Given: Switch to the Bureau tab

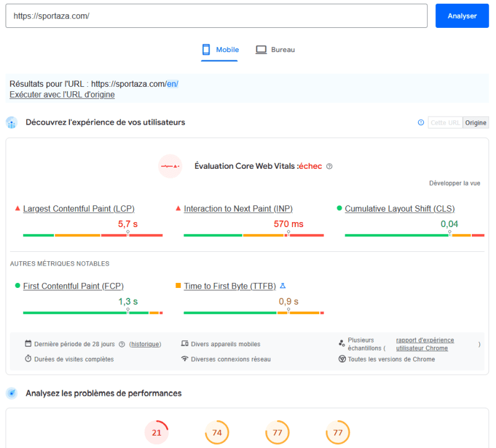Looking at the screenshot, I should tap(275, 50).
